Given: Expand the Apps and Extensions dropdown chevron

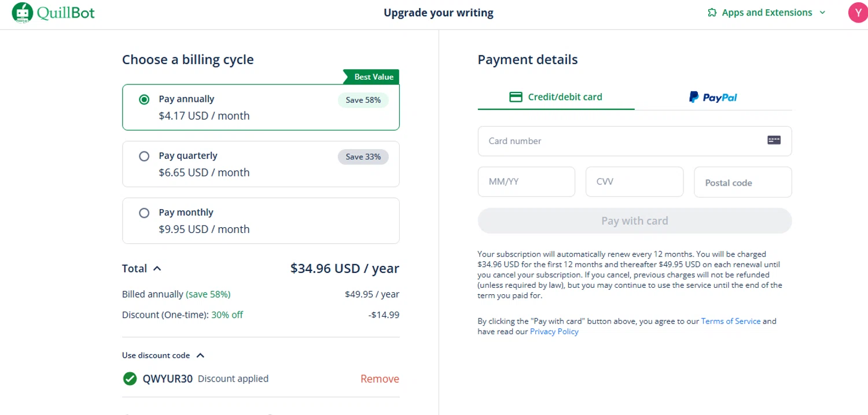Looking at the screenshot, I should (822, 13).
